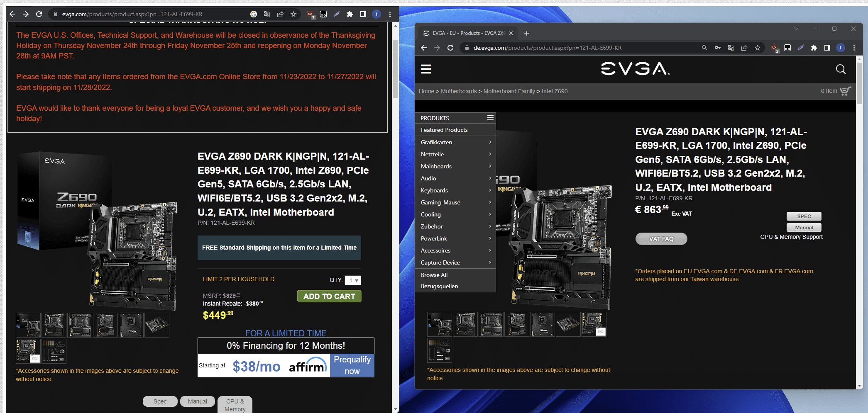868x413 pixels.
Task: Open Capture Device menu item
Action: tap(455, 262)
